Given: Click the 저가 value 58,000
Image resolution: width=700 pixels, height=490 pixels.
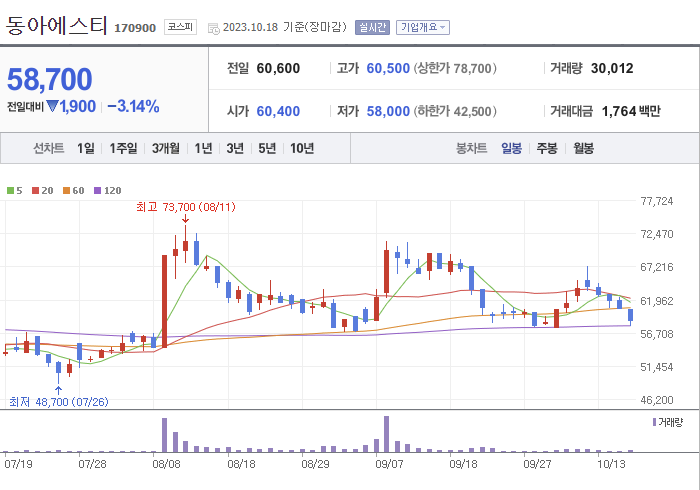Looking at the screenshot, I should pos(388,111).
